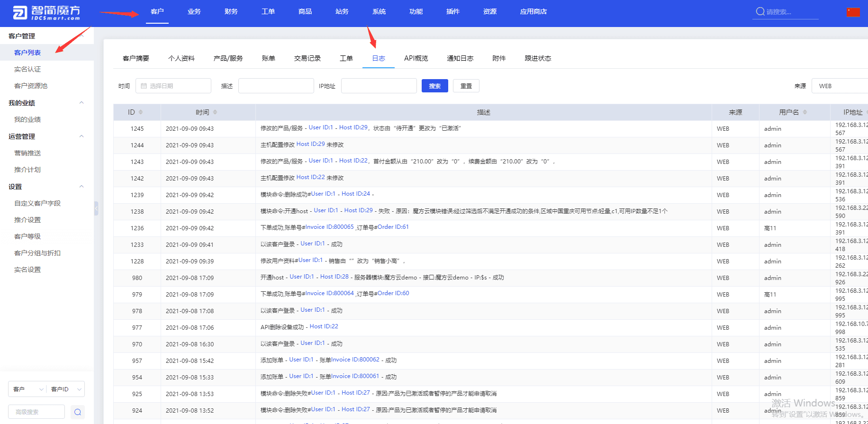Screen dimensions: 868x424
Task: Open the 系统 top menu
Action: [x=379, y=11]
